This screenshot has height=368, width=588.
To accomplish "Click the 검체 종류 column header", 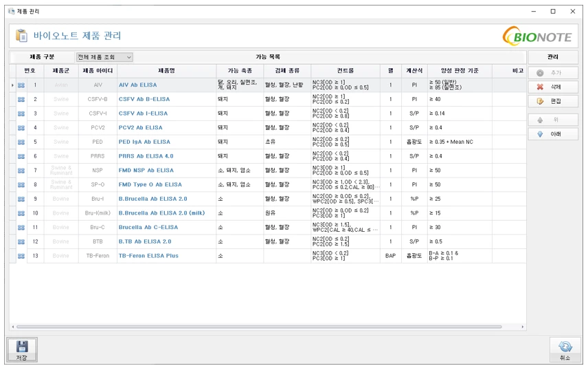I will [287, 71].
